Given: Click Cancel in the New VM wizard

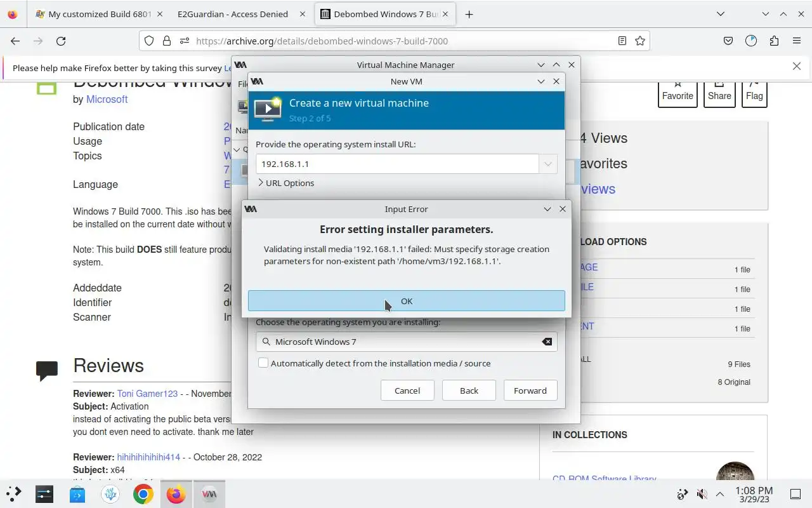Looking at the screenshot, I should click(x=407, y=391).
